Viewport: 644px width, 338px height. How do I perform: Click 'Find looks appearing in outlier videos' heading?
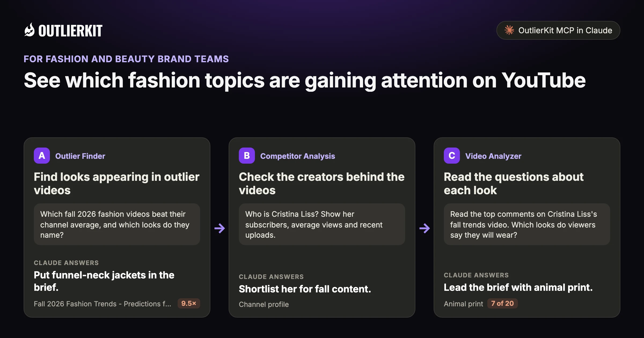tap(116, 183)
